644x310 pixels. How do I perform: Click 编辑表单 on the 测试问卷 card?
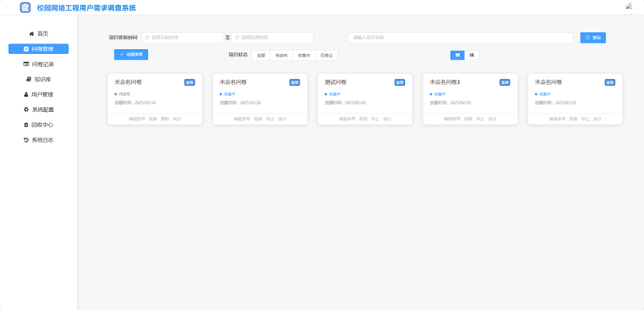(347, 119)
